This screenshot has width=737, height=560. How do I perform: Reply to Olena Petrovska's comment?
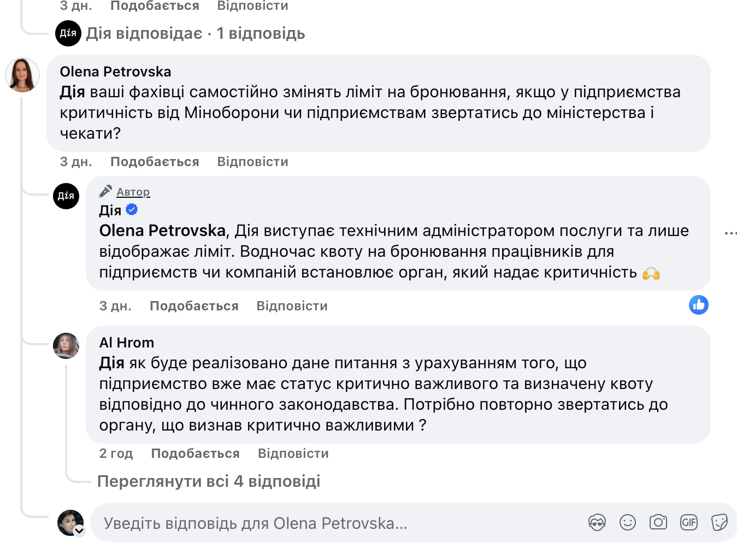253,162
